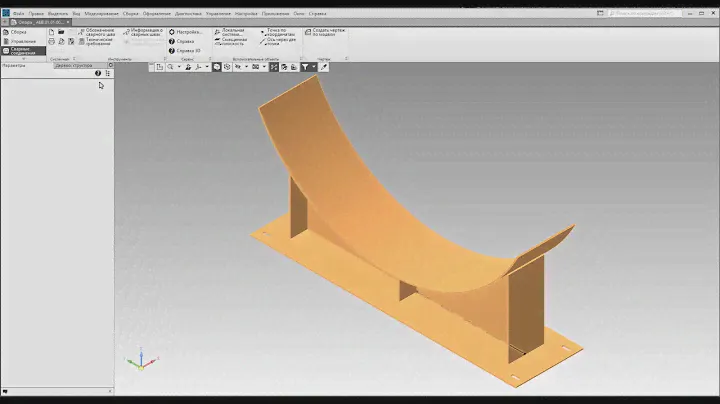Open the Моделирование menu
The height and width of the screenshot is (404, 720).
(x=100, y=14)
